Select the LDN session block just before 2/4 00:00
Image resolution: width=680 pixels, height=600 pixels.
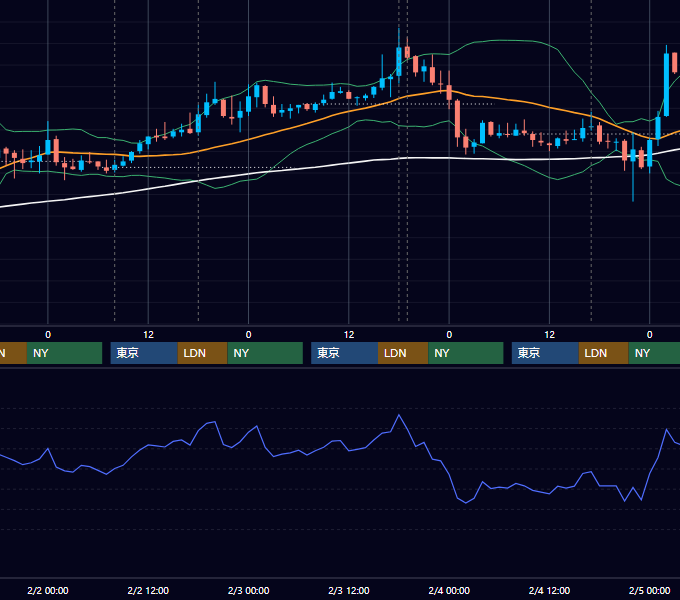[x=403, y=353]
